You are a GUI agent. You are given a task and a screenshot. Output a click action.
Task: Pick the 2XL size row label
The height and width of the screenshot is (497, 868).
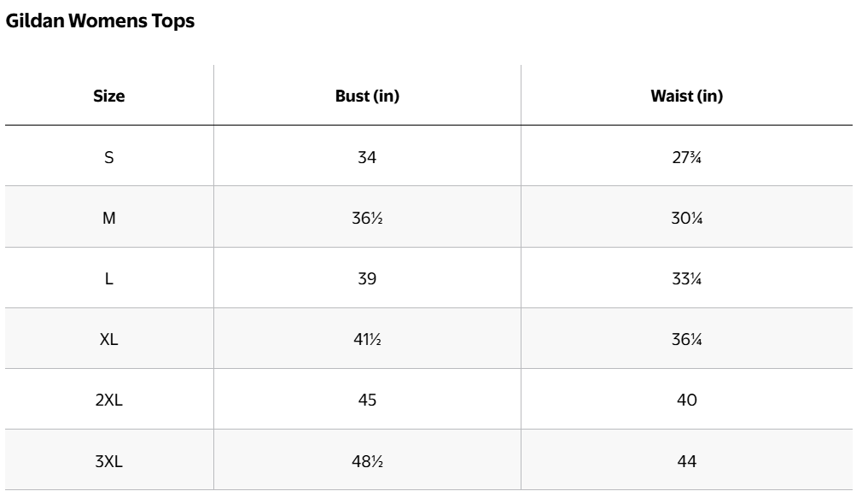(108, 401)
